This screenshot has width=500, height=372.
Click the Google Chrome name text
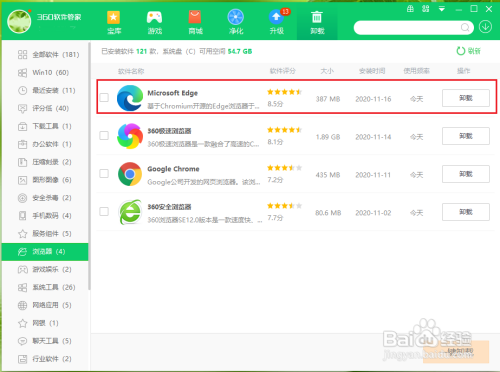pyautogui.click(x=173, y=169)
